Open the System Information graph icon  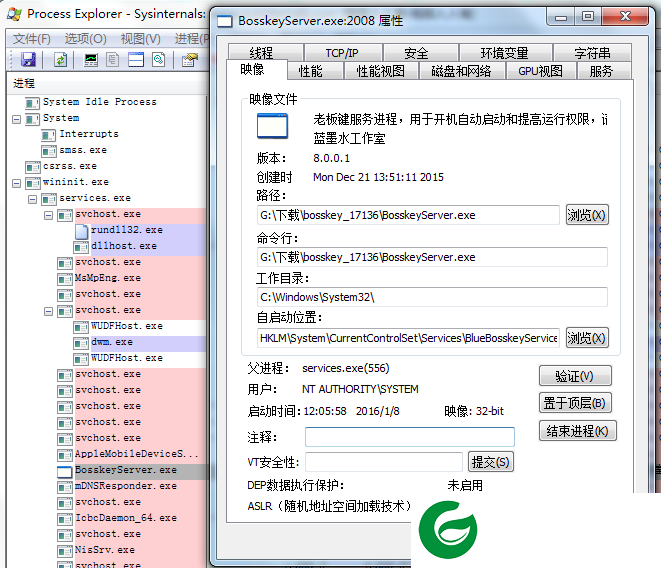click(x=91, y=60)
